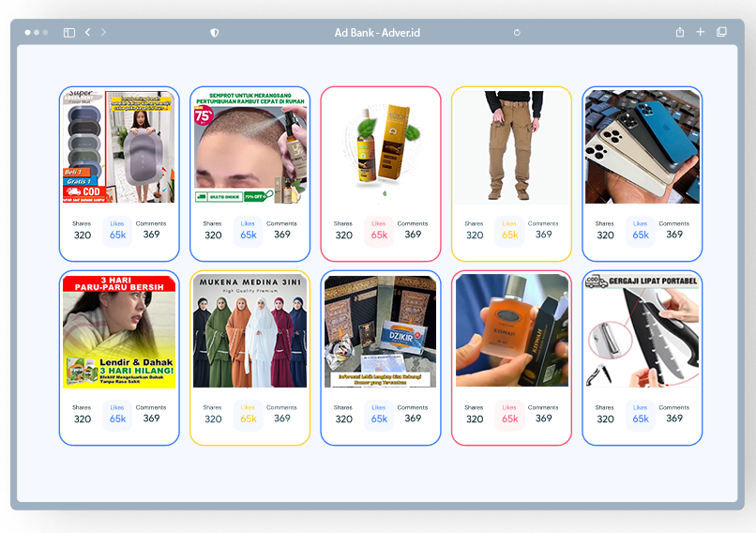The width and height of the screenshot is (756, 533).
Task: Click the Ad Bank - Adver.id address bar
Action: pyautogui.click(x=377, y=33)
